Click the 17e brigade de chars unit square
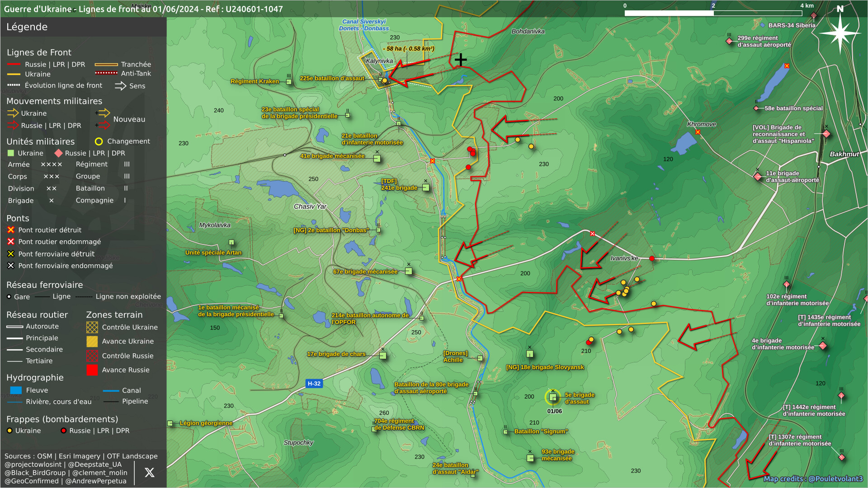The image size is (868, 488). pos(382,356)
